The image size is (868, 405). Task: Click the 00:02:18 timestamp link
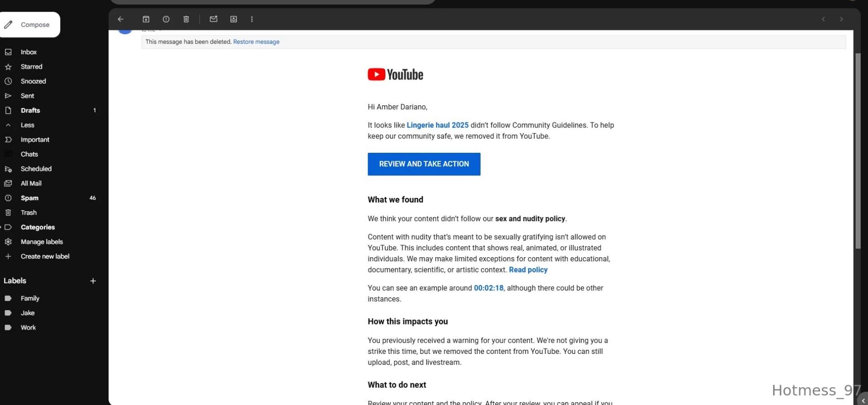pos(488,288)
